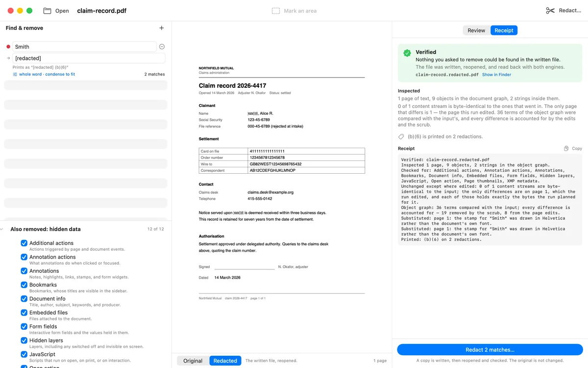
Task: Click the 1 page indicator
Action: [x=380, y=361]
